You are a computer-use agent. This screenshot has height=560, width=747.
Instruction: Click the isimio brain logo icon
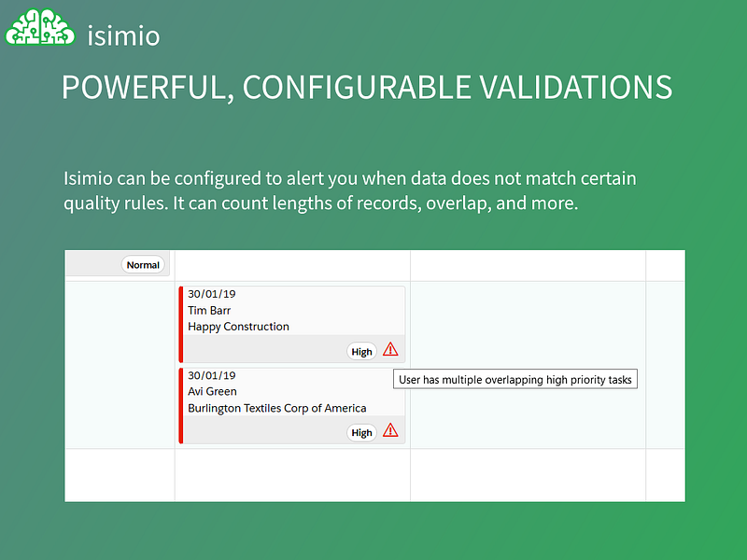(x=40, y=28)
